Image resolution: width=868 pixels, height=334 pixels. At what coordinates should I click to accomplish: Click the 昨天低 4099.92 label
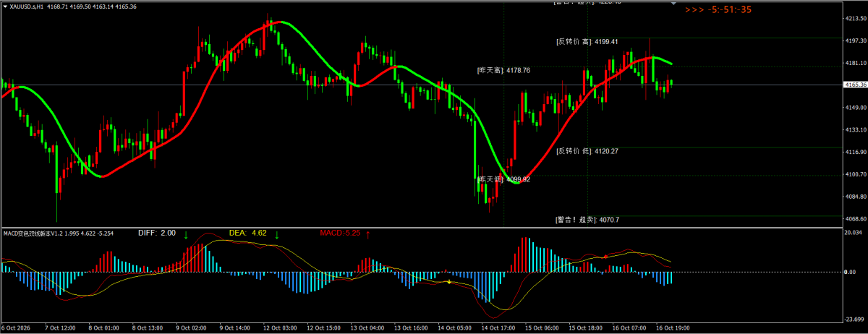coord(503,179)
